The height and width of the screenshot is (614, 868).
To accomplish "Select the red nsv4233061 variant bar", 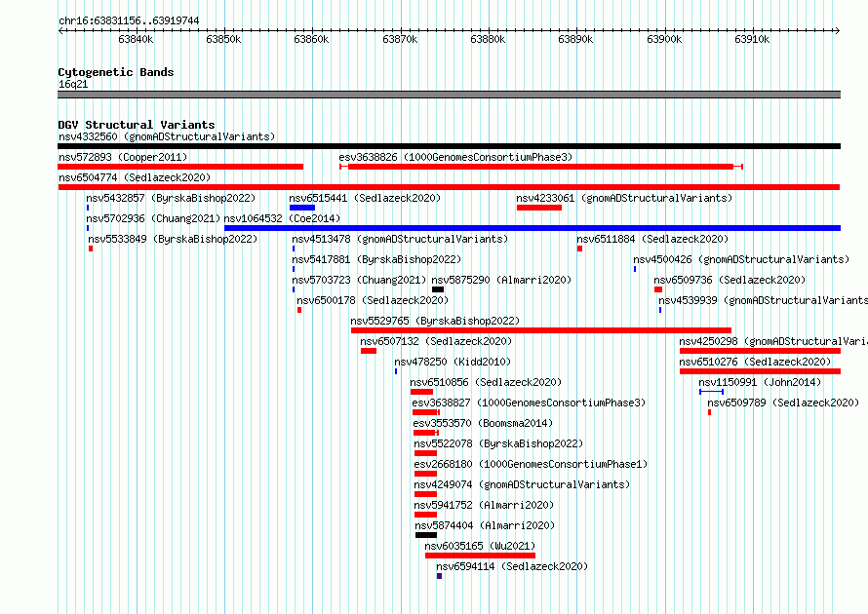I will pyautogui.click(x=539, y=208).
